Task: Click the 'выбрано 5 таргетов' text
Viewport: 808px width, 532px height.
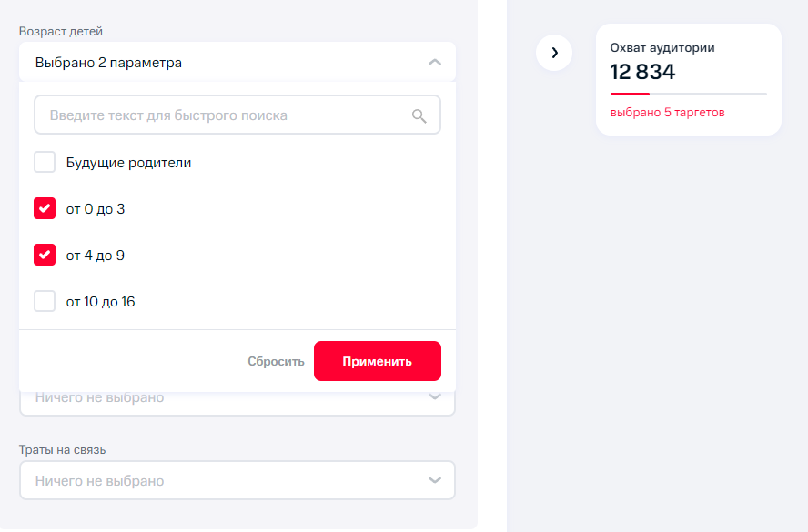Action: coord(667,113)
